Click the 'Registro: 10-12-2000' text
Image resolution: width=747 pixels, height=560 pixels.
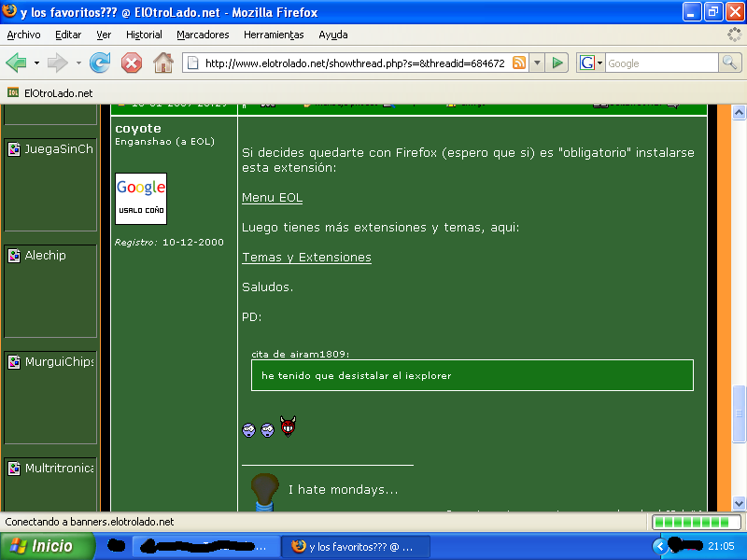pyautogui.click(x=169, y=242)
